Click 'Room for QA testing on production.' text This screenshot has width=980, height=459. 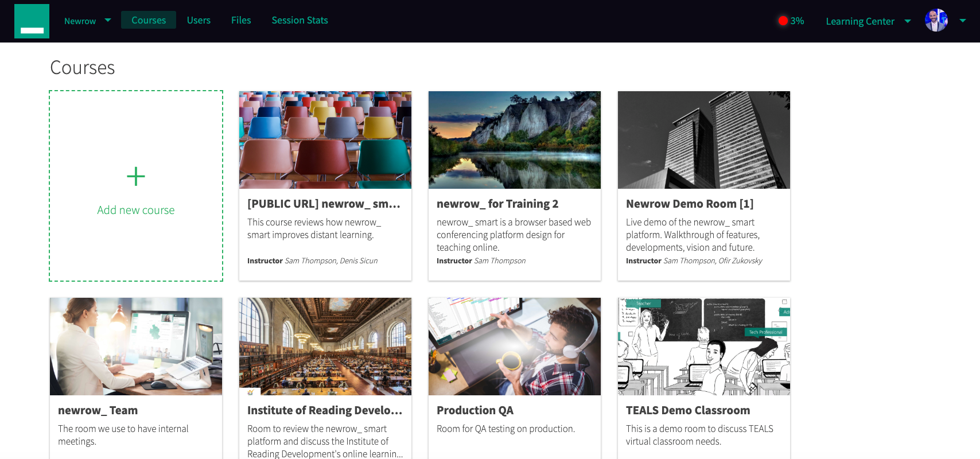coord(505,429)
